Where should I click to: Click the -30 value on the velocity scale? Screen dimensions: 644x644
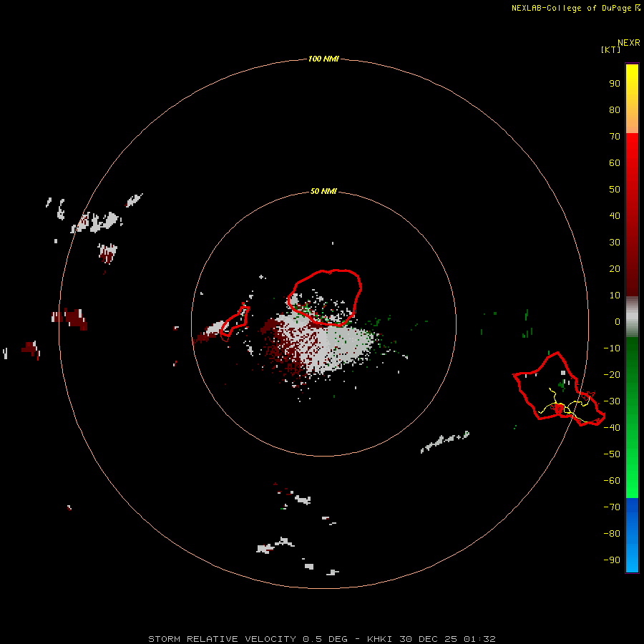(x=612, y=401)
